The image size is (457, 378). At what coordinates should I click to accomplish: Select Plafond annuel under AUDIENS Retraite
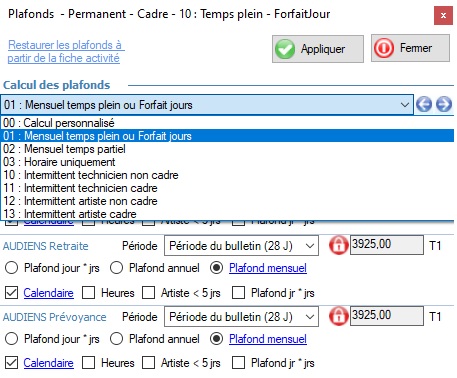(116, 268)
